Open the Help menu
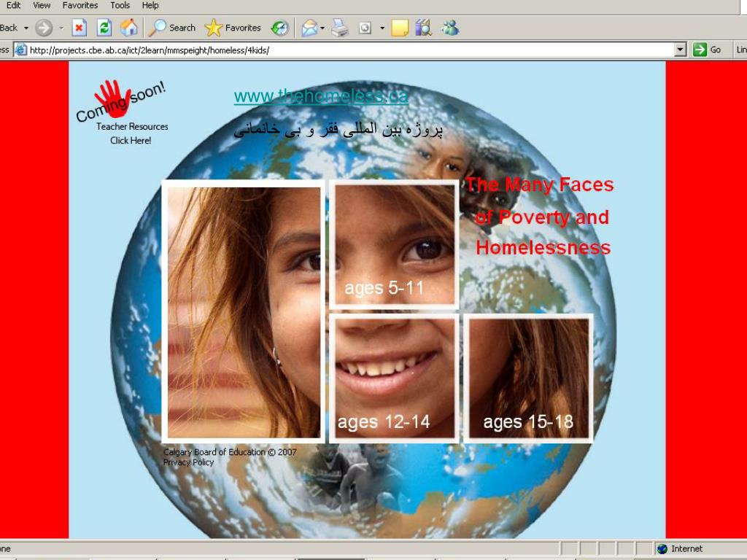Viewport: 747px width, 560px height. [x=150, y=5]
